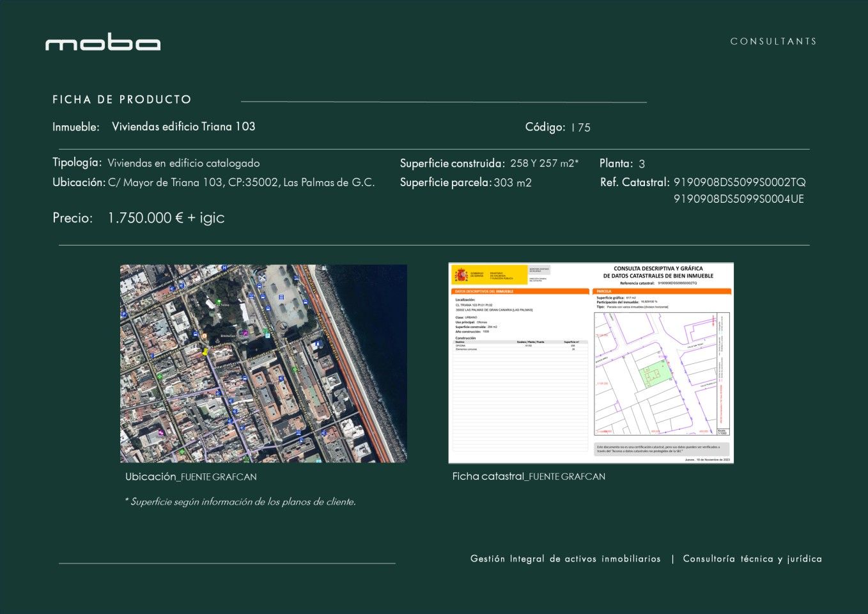The height and width of the screenshot is (614, 868).
Task: Click the Precio: label
Action: tap(73, 218)
